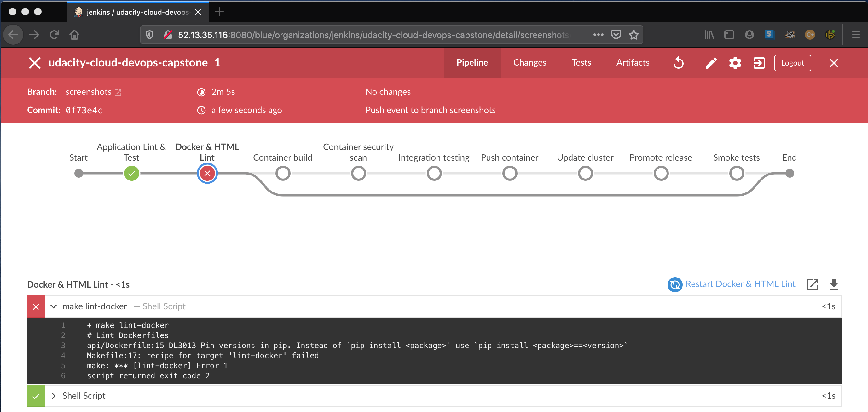Go to browser home page
The height and width of the screenshot is (412, 868).
(x=74, y=35)
